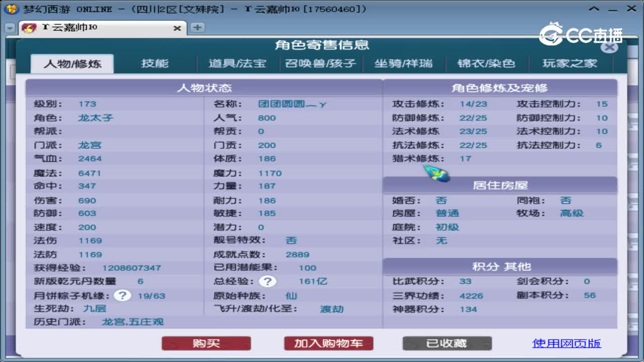The image size is (644, 362).
Task: Click the level value 173
Action: (x=87, y=104)
